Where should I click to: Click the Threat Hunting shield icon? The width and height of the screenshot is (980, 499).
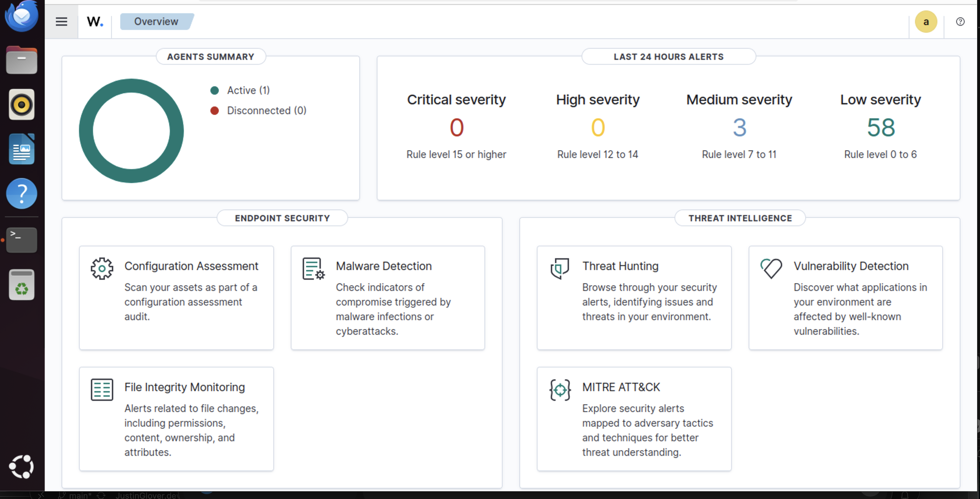[x=559, y=268]
